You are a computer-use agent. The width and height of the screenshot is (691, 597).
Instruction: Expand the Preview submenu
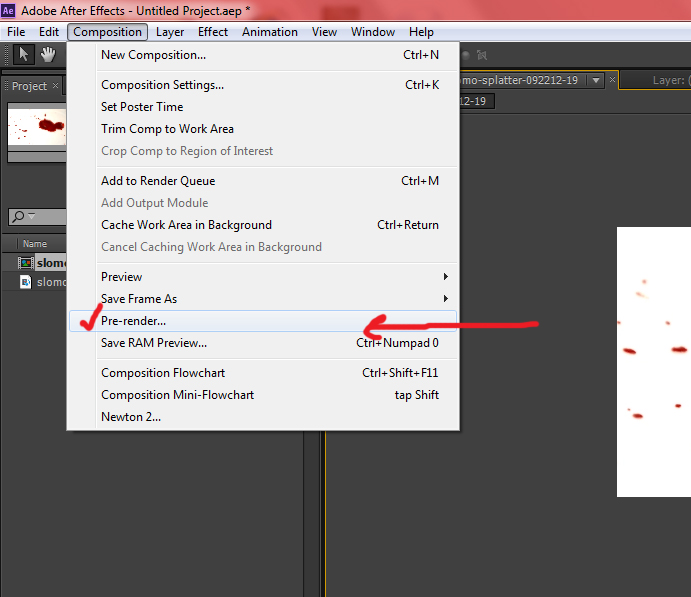click(x=446, y=277)
